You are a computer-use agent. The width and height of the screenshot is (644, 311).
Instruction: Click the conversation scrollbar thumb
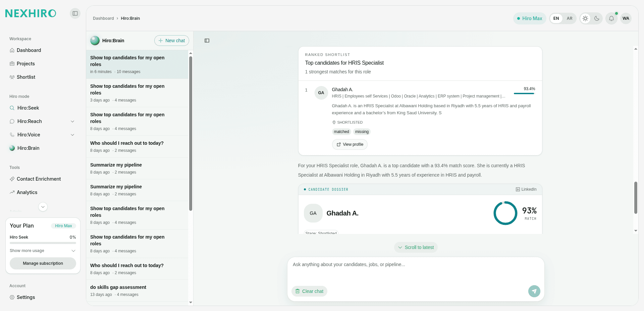point(636,198)
